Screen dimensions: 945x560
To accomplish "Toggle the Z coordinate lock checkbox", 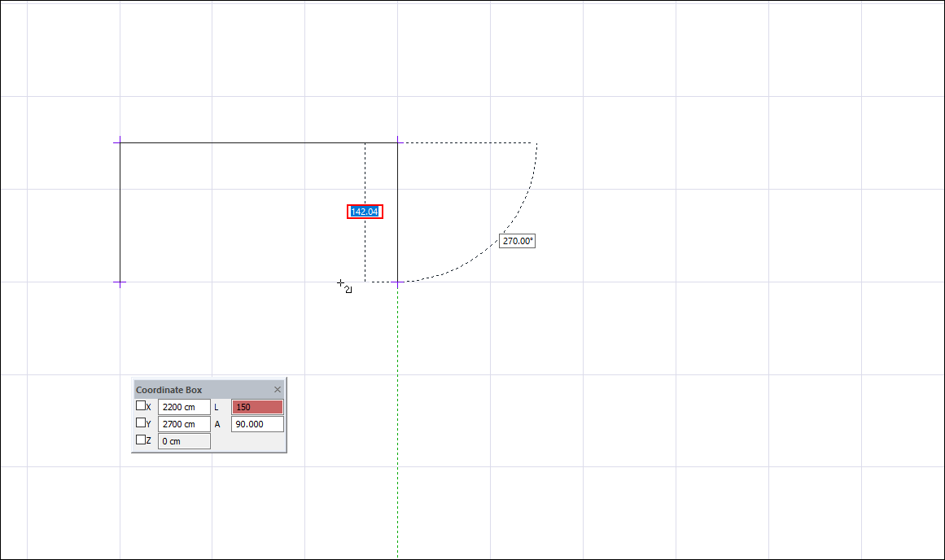I will pos(141,440).
